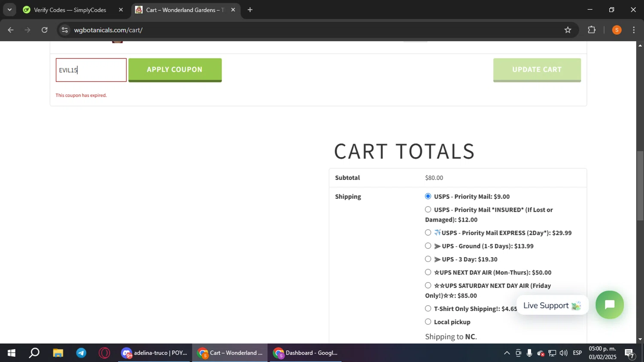This screenshot has height=362, width=644.
Task: Open the Live Support label bubble
Action: point(552,305)
